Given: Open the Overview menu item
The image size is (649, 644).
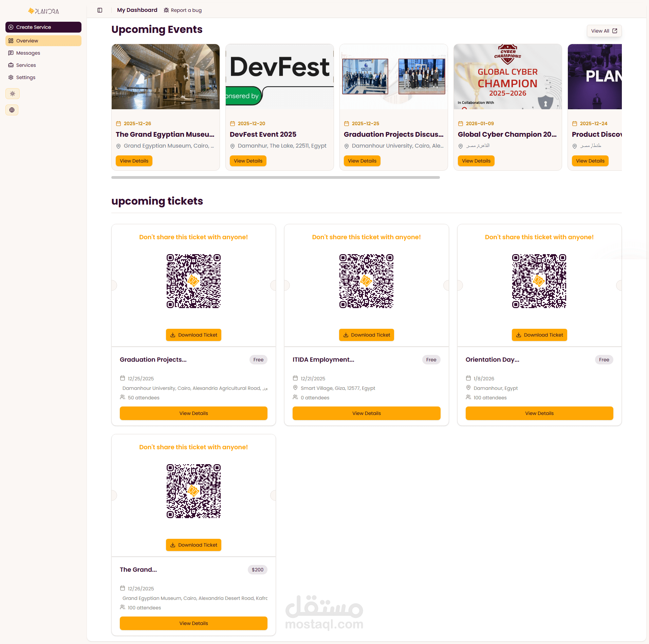Looking at the screenshot, I should pyautogui.click(x=43, y=41).
